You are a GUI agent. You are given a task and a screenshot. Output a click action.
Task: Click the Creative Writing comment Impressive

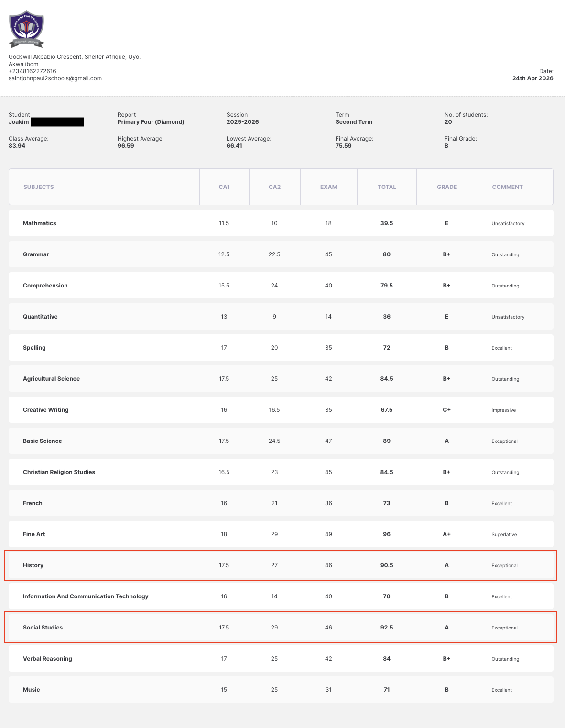click(504, 410)
